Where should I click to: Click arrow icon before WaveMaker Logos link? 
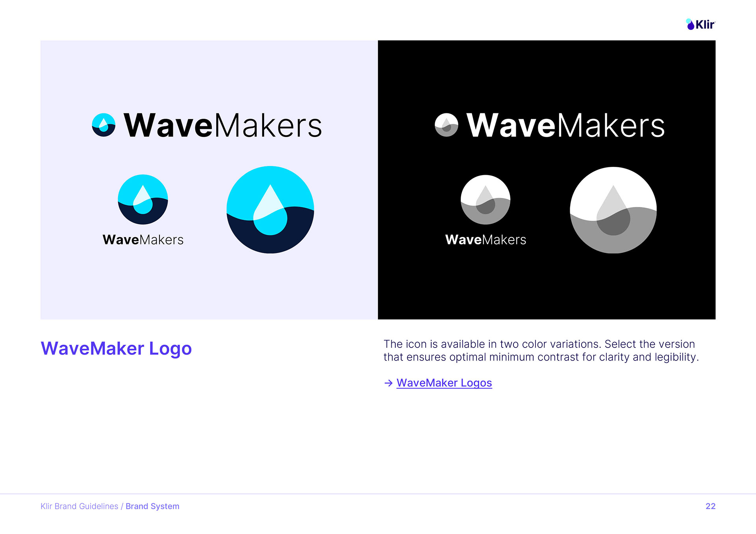pyautogui.click(x=389, y=383)
